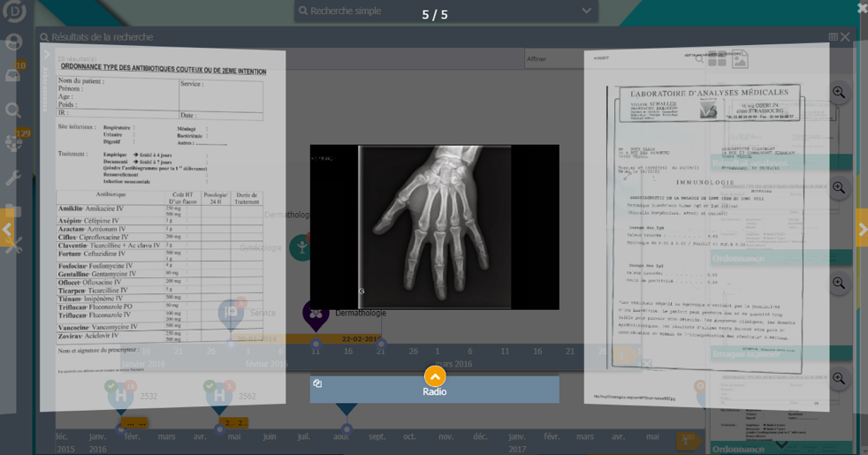
Task: Open the Images scanner result label
Action: coord(746,353)
